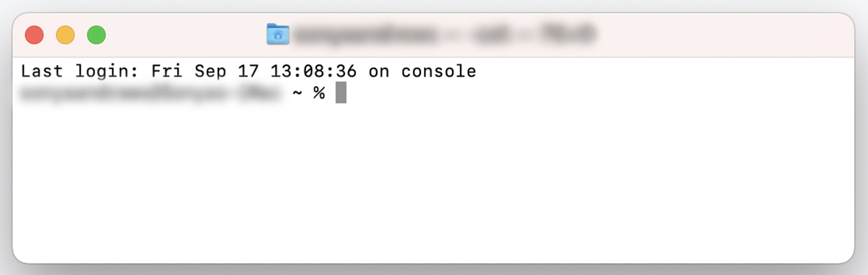Viewport: 868px width, 275px height.
Task: Click "Fri" in the last login line
Action: point(168,72)
